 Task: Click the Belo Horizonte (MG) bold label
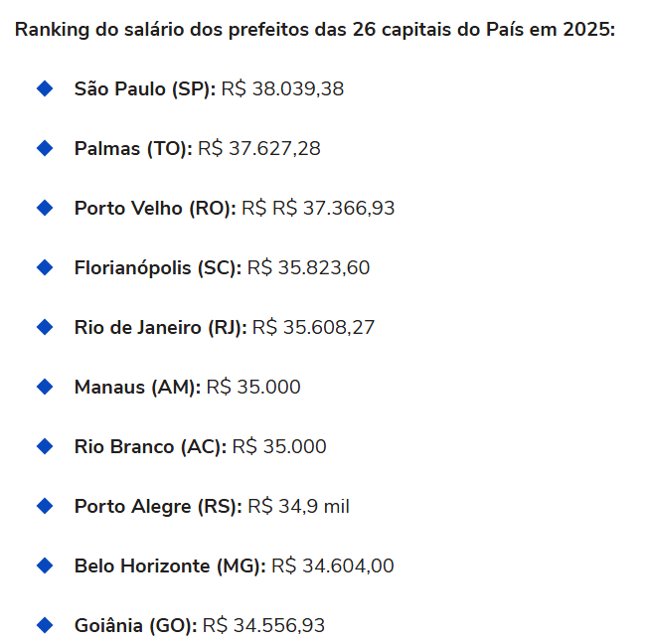coord(170,566)
